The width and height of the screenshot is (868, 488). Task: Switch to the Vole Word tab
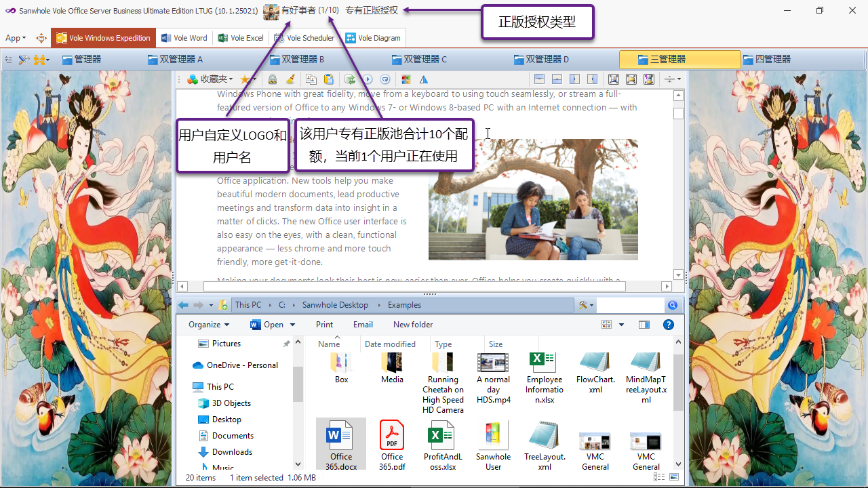184,38
